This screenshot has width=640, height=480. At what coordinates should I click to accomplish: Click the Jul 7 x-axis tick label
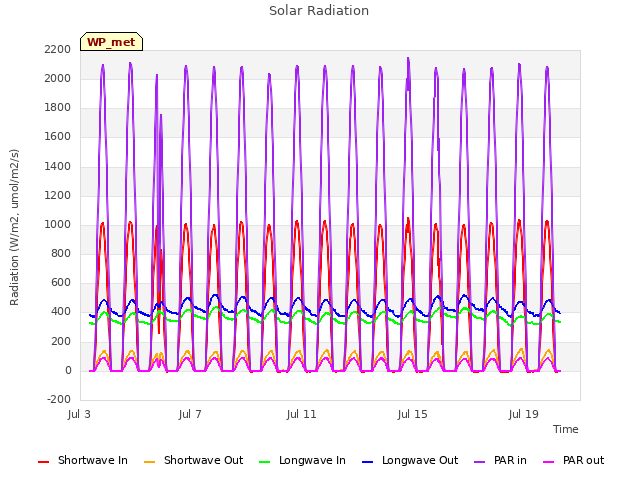(x=190, y=414)
